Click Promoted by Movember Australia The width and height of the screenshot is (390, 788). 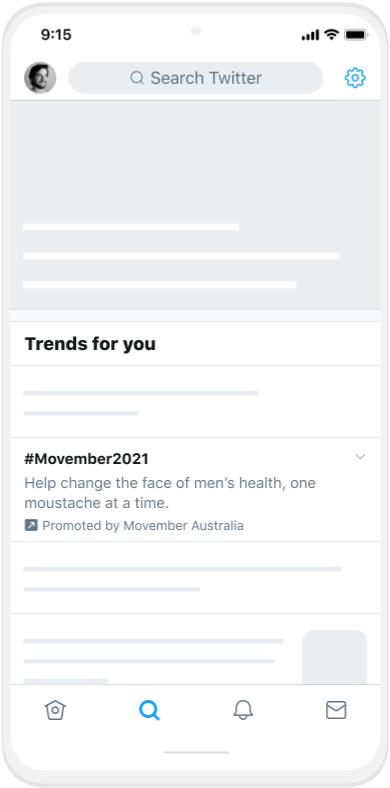[x=143, y=526]
